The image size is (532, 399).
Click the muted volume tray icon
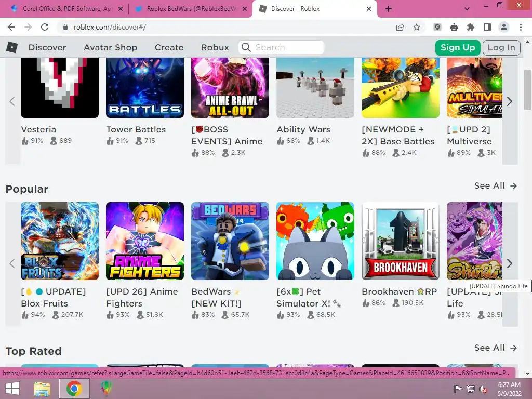[x=483, y=389]
